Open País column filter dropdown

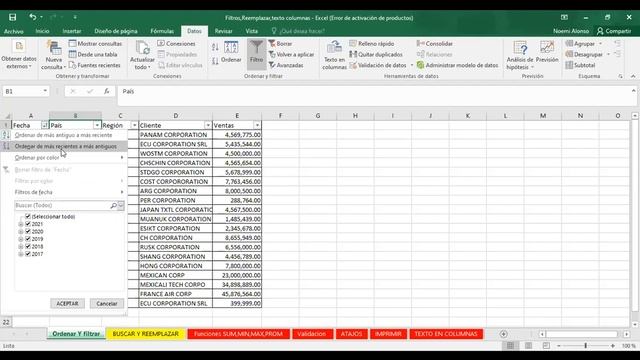(x=97, y=125)
